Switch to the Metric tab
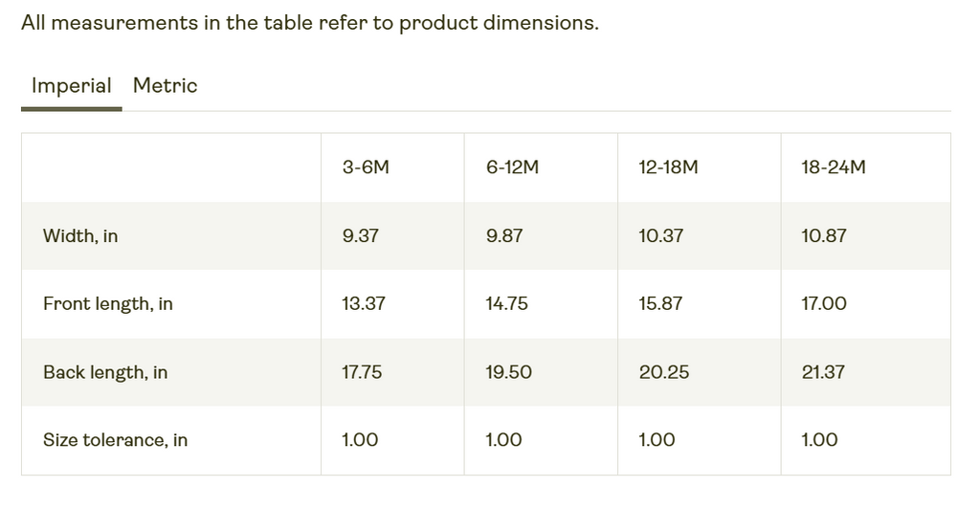This screenshot has height=531, width=980. [x=165, y=86]
